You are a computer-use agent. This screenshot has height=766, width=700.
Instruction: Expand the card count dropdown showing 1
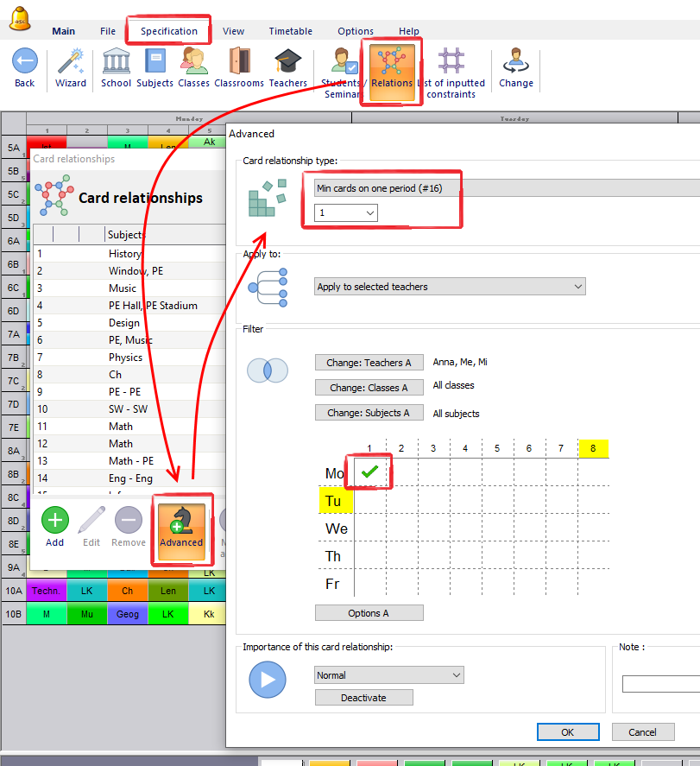point(345,212)
